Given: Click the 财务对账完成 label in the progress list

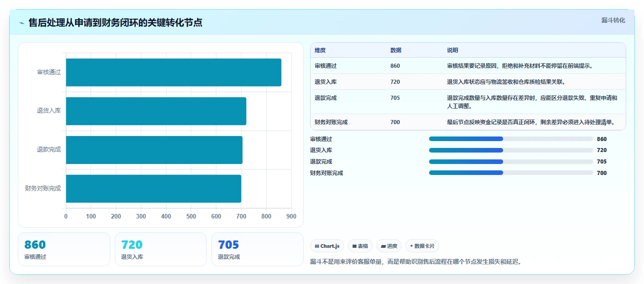Looking at the screenshot, I should click(x=327, y=173).
